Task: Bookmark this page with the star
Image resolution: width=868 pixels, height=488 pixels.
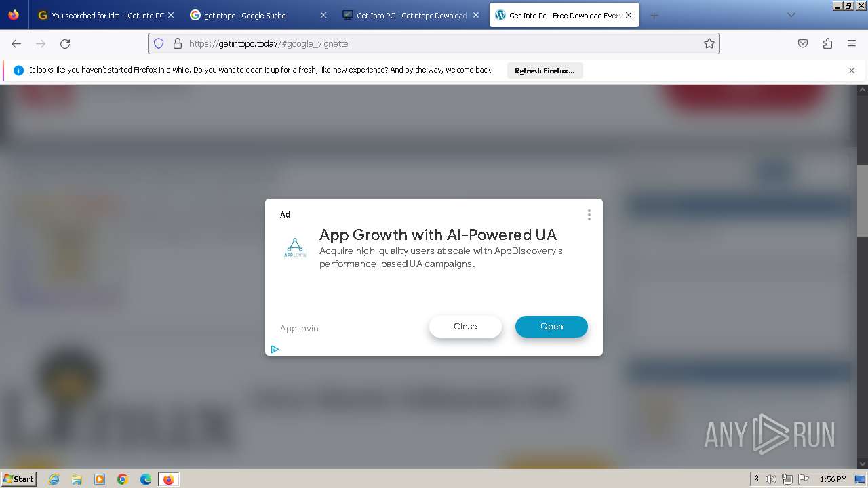Action: point(709,43)
